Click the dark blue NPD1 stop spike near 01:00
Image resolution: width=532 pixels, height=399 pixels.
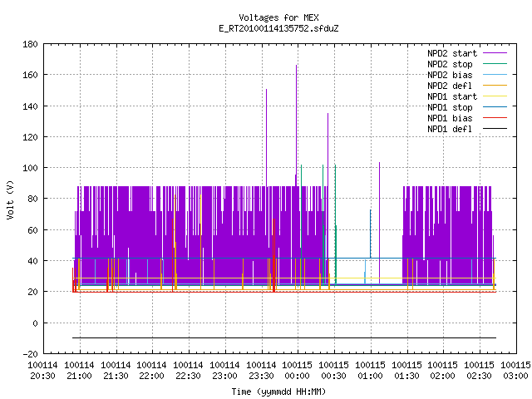371,234
